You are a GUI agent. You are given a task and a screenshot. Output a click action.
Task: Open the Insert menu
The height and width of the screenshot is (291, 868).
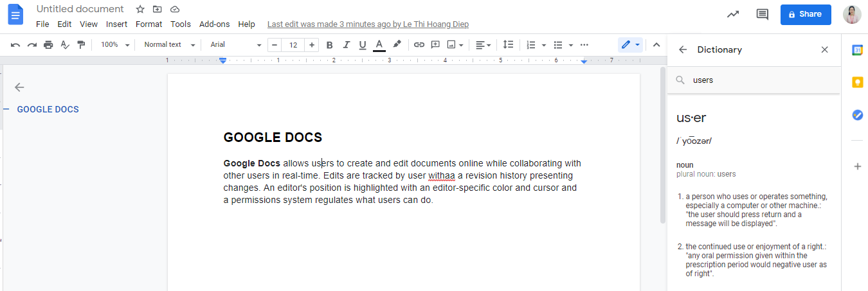pyautogui.click(x=116, y=24)
